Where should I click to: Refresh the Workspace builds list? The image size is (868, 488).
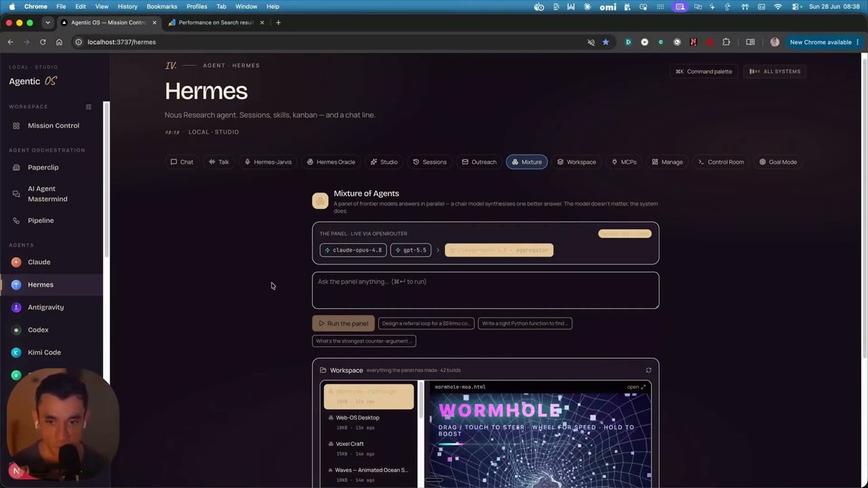648,370
